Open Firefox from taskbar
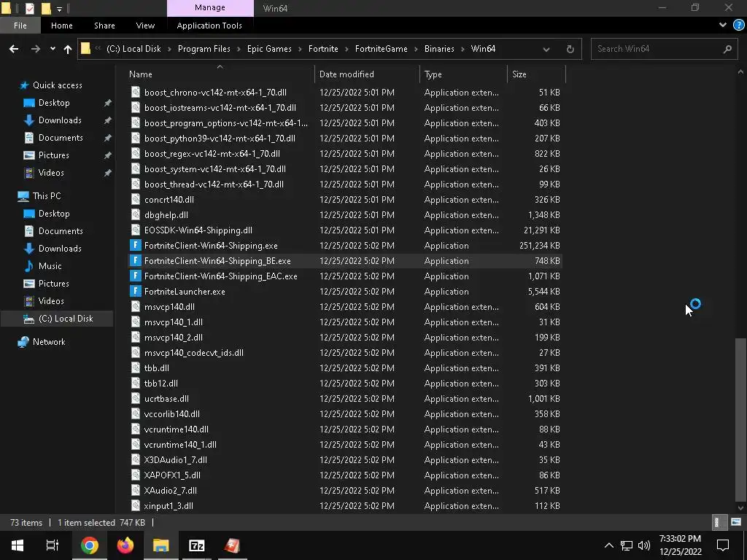The height and width of the screenshot is (560, 747). tap(125, 545)
